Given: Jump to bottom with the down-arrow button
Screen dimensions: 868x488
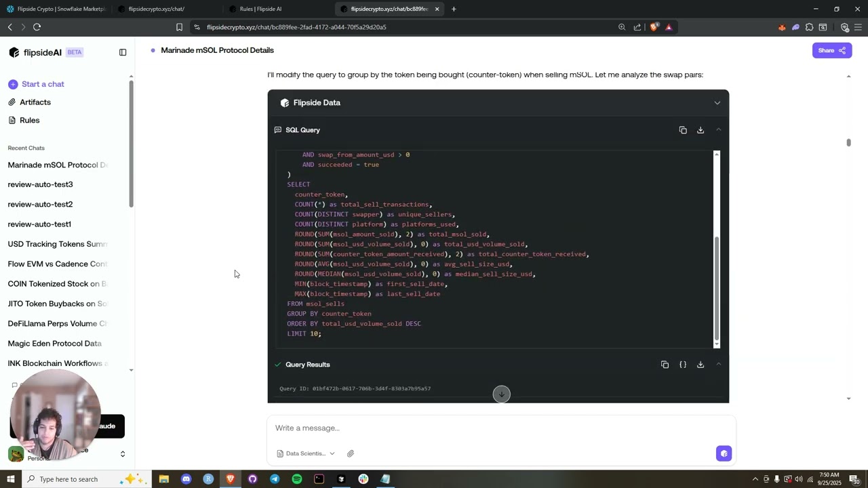Looking at the screenshot, I should [x=501, y=394].
